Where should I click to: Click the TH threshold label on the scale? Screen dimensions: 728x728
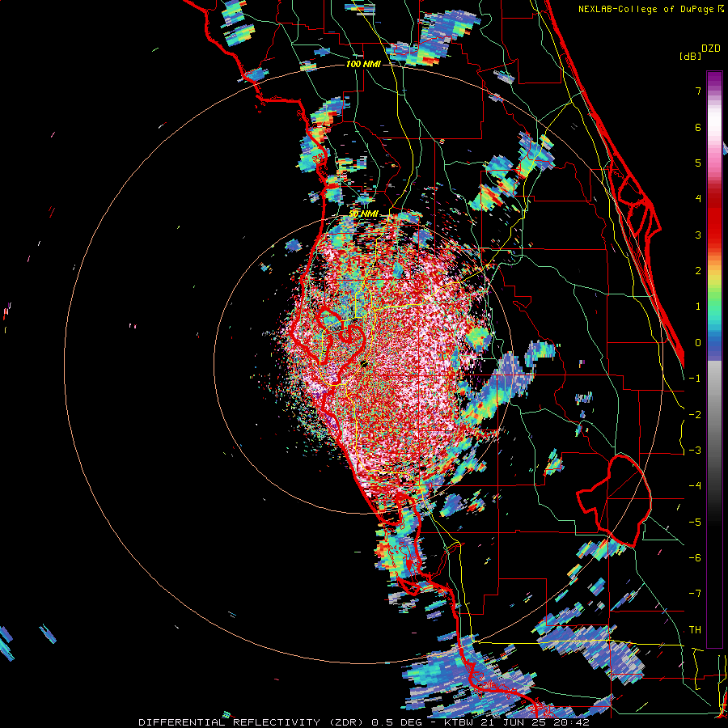point(695,630)
